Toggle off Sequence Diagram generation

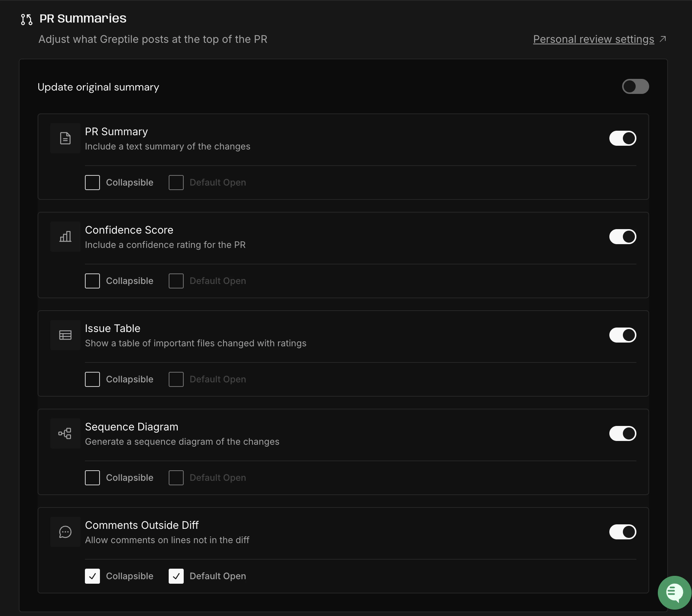(x=622, y=433)
